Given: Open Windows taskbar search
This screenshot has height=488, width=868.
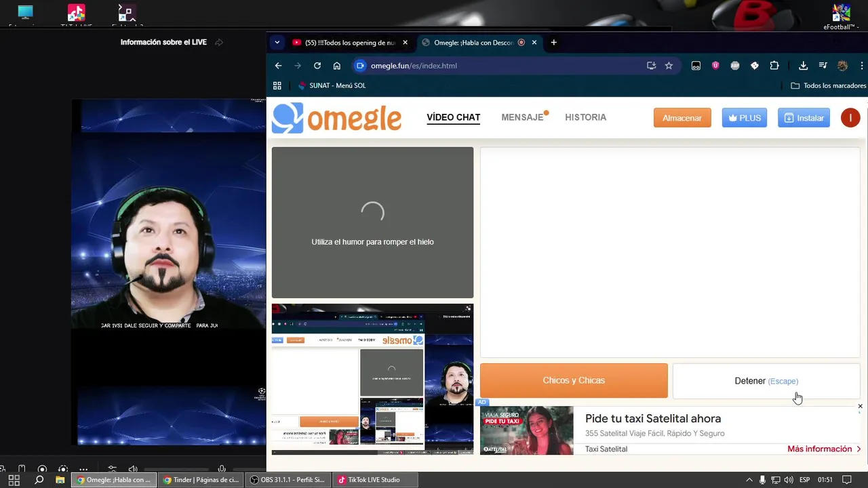Looking at the screenshot, I should [x=39, y=480].
